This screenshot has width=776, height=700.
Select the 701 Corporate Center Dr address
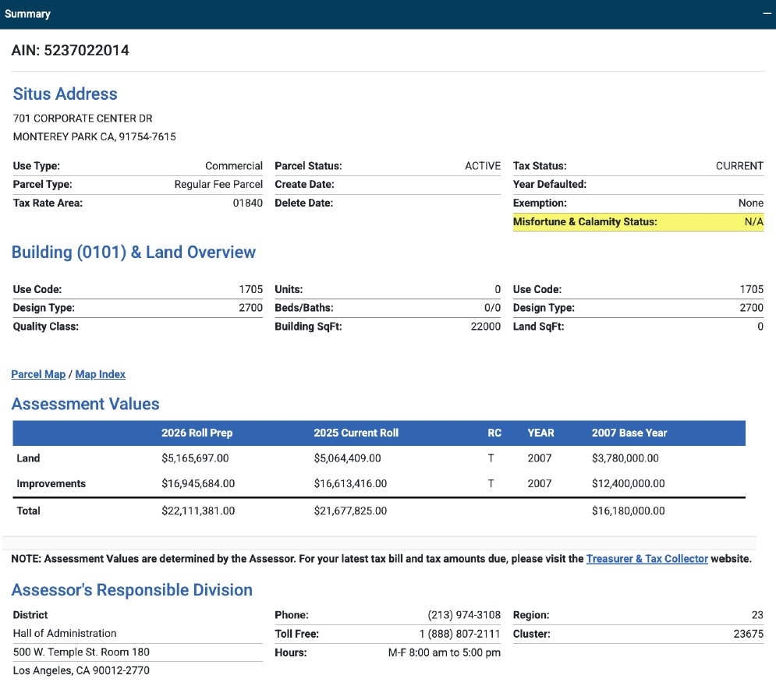click(83, 118)
